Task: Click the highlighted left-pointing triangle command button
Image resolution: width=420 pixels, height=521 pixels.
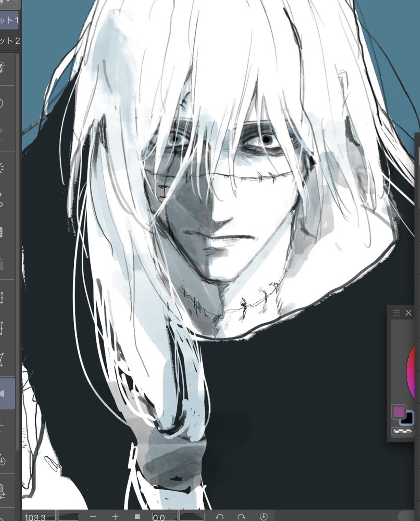Action: (x=7, y=393)
